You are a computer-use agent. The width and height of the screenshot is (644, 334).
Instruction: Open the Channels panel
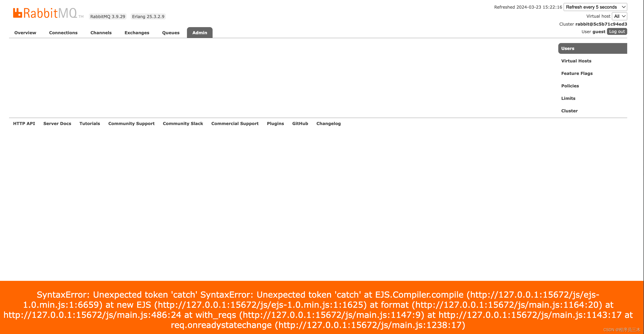coord(101,32)
